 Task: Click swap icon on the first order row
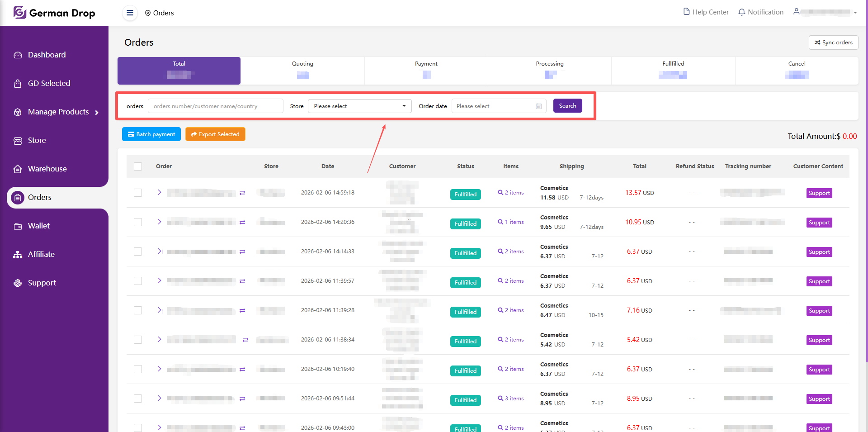point(242,193)
